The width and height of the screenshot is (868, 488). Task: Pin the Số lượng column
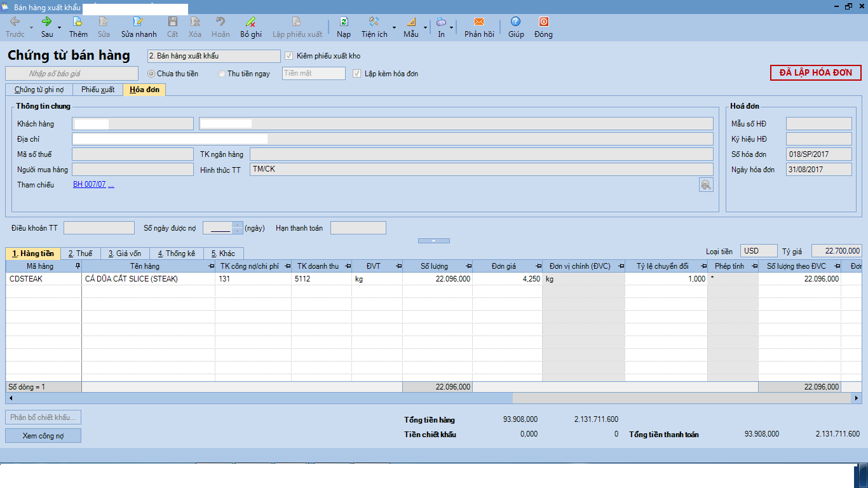(x=468, y=266)
